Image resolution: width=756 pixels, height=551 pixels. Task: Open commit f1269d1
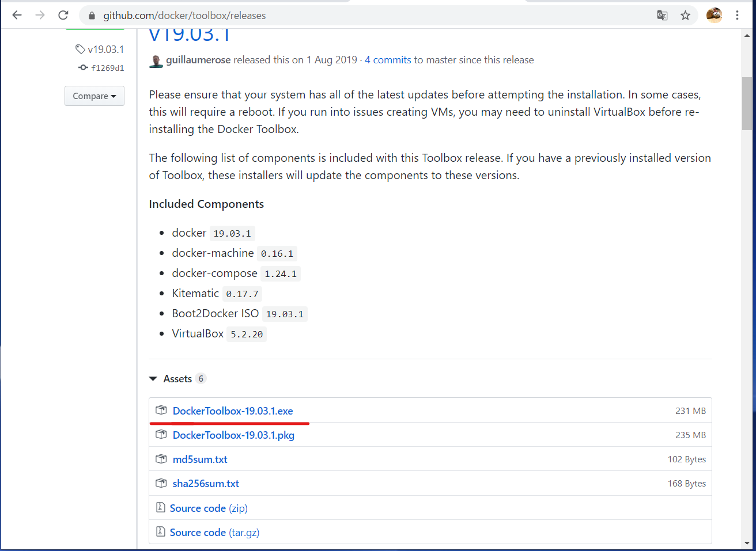click(x=108, y=68)
